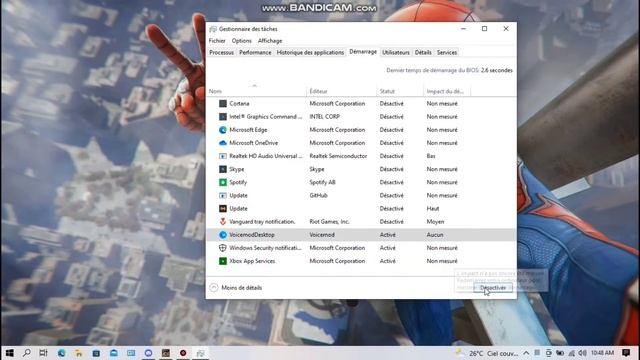Click the Cortana app icon in the list
Image resolution: width=640 pixels, height=360 pixels.
223,104
